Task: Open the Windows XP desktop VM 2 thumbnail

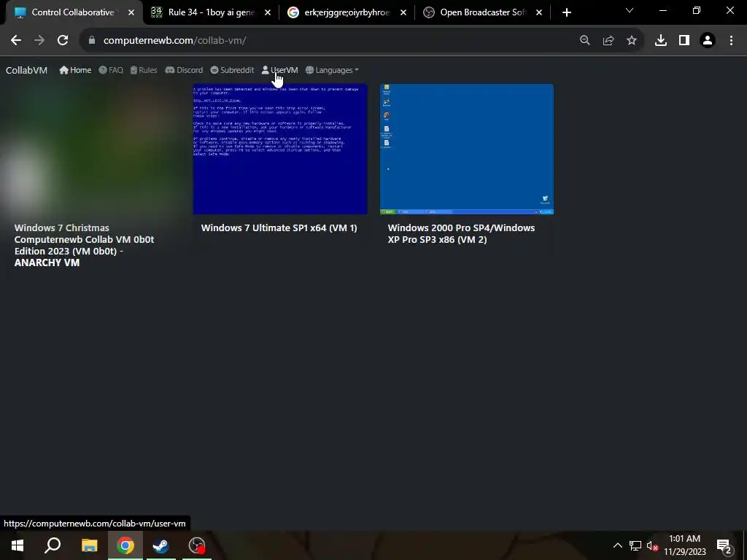Action: [x=467, y=149]
